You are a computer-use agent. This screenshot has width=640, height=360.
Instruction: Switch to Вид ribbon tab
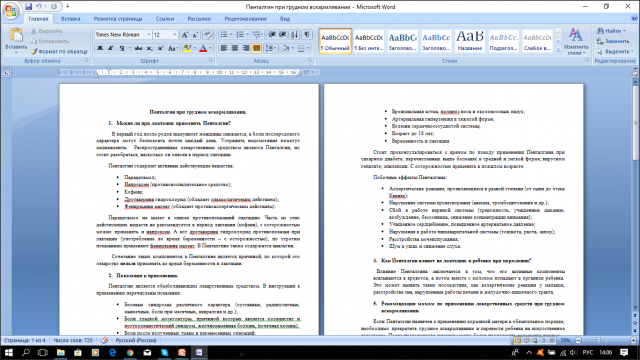[x=285, y=19]
